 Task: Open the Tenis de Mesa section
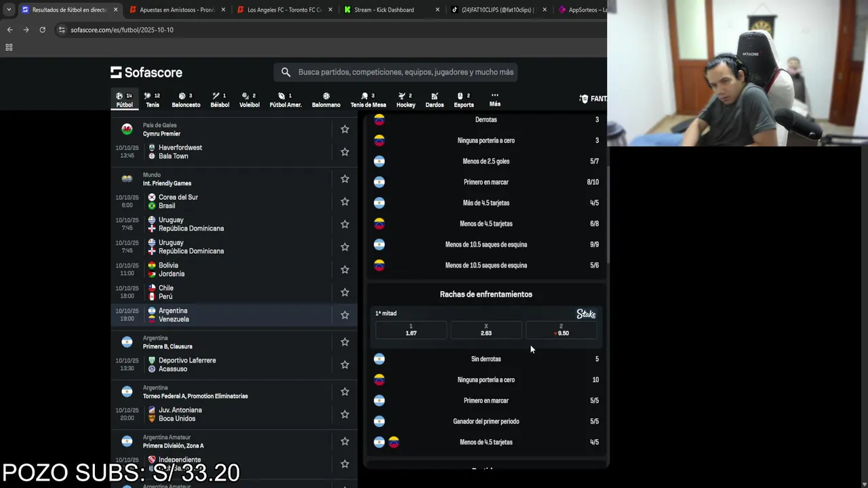(368, 100)
